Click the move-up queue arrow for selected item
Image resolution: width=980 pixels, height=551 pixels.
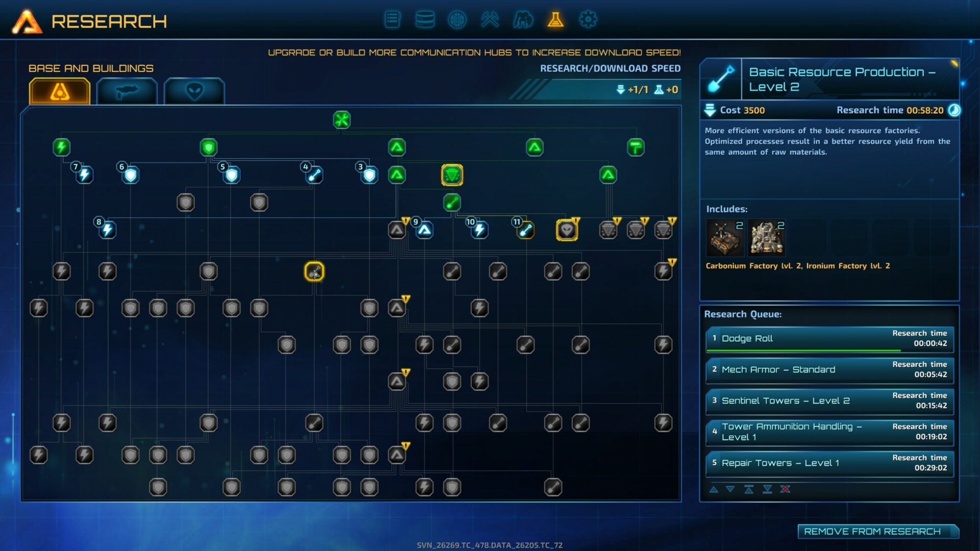pyautogui.click(x=712, y=488)
